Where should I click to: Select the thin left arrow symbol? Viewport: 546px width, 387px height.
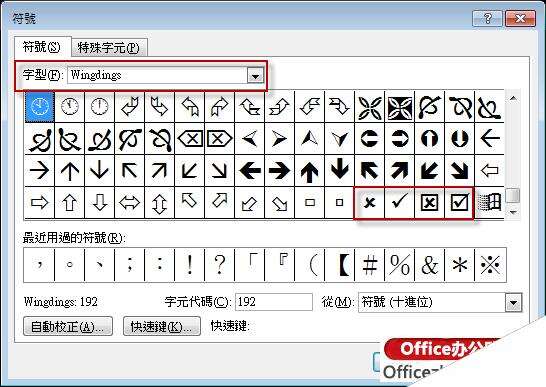pos(490,139)
